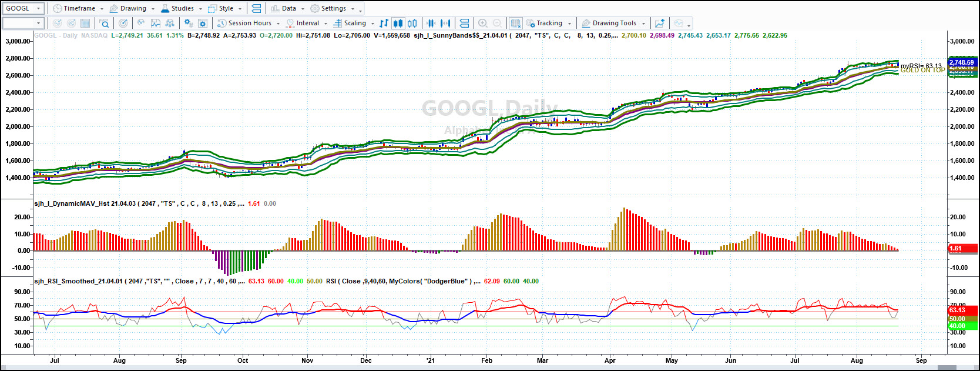Click the grid calendar icon in second toolbar
This screenshot has height=371, width=980.
pyautogui.click(x=85, y=23)
